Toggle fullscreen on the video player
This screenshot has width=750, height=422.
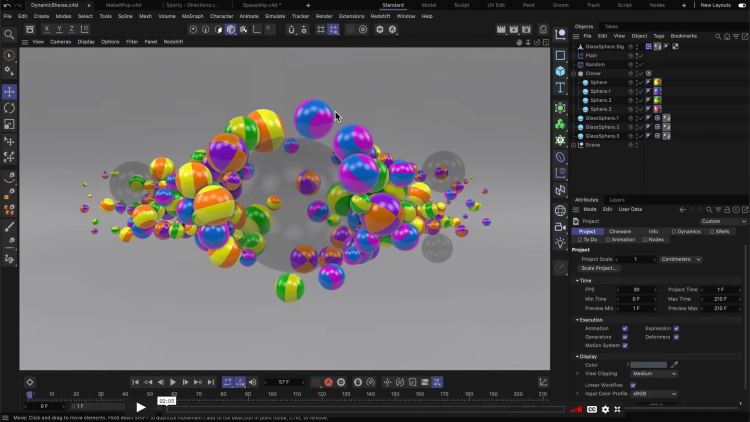click(x=618, y=410)
